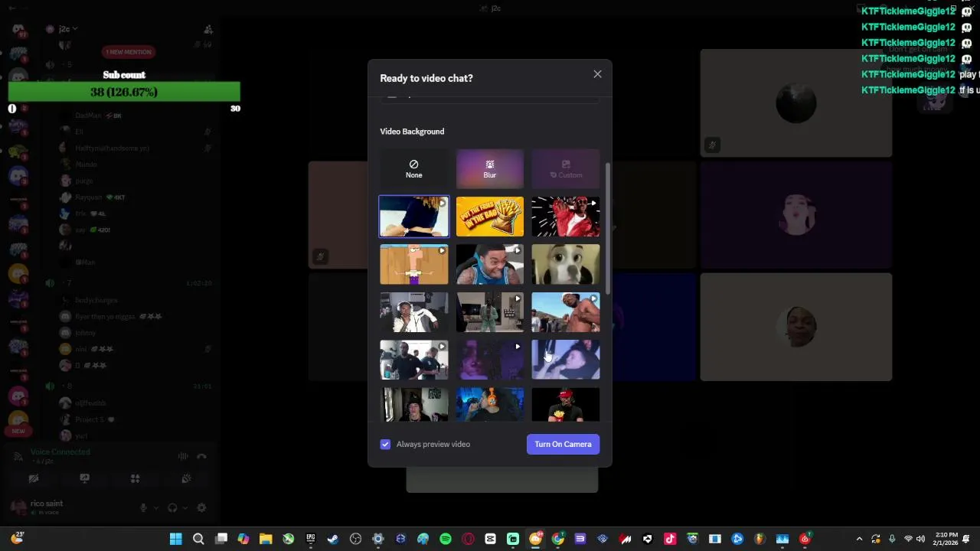This screenshot has height=551, width=980.
Task: Open the Activities launcher icon
Action: 135,478
